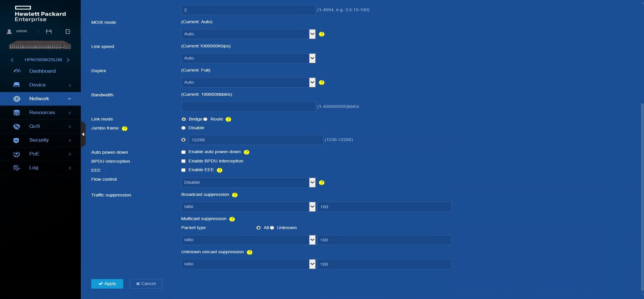Tick the Enable BPDU interception checkbox

183,161
